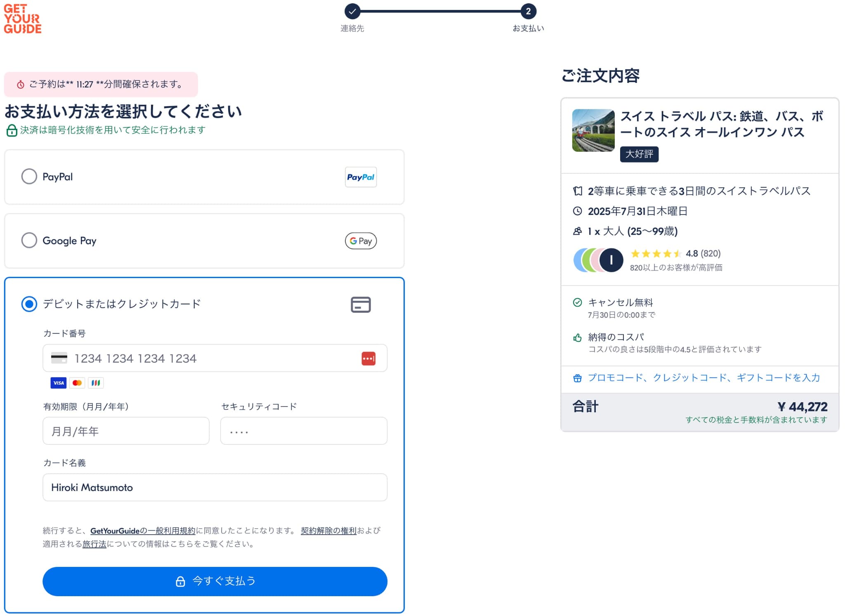The width and height of the screenshot is (845, 616).
Task: Click the GetYourGuide logo
Action: tap(23, 19)
